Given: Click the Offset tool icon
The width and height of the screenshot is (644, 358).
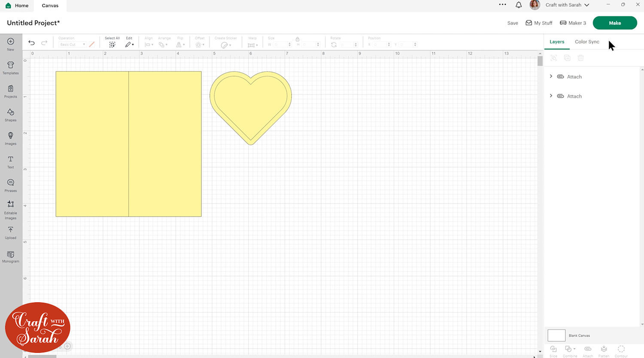Looking at the screenshot, I should tap(198, 45).
